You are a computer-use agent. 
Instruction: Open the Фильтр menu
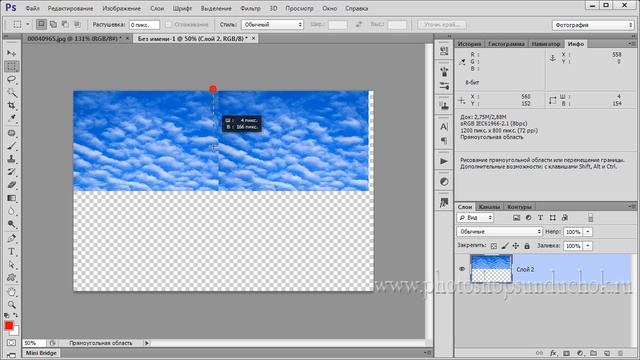250,8
